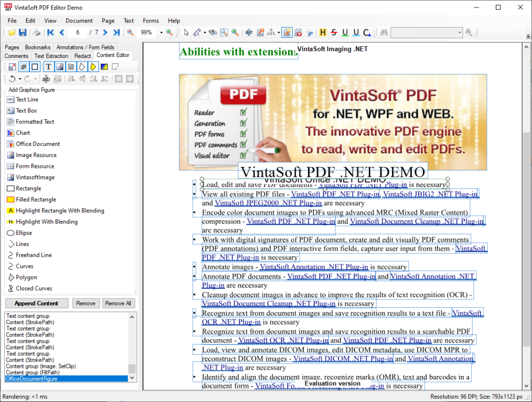This screenshot has width=532, height=402.
Task: Jump to the first page arrow
Action: pyautogui.click(x=51, y=32)
